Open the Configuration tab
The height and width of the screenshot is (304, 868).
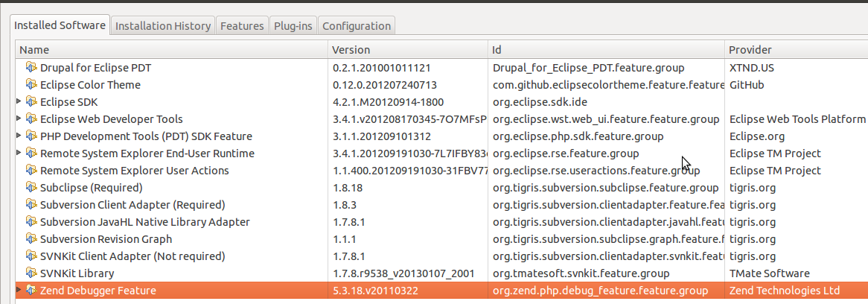coord(357,26)
